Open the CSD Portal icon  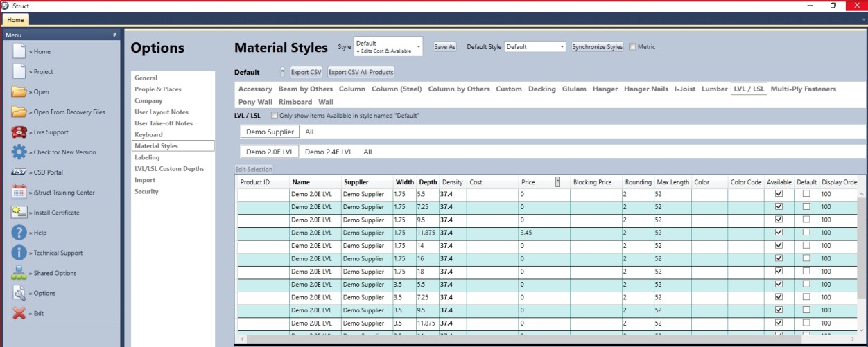pos(19,172)
